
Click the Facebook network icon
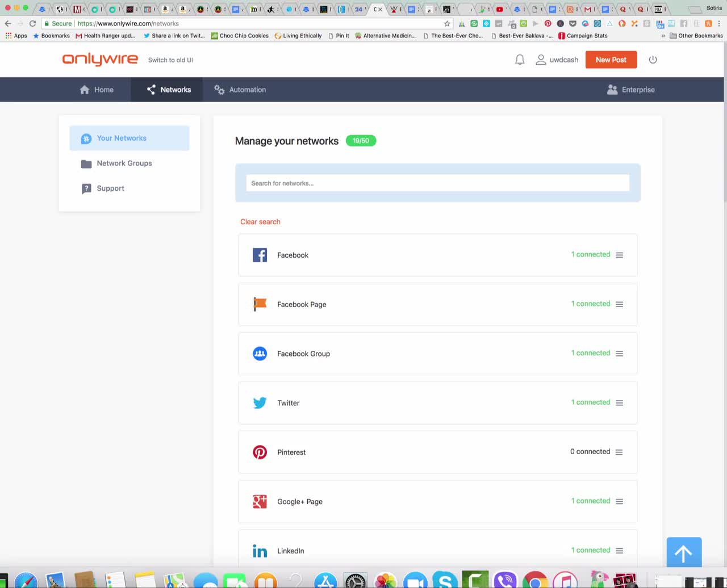click(x=260, y=255)
